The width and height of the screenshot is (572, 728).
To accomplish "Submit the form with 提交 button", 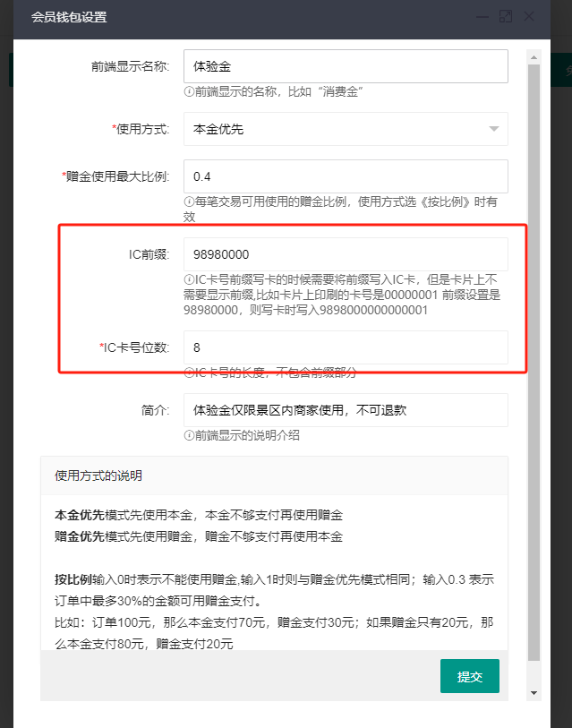I will pos(469,676).
